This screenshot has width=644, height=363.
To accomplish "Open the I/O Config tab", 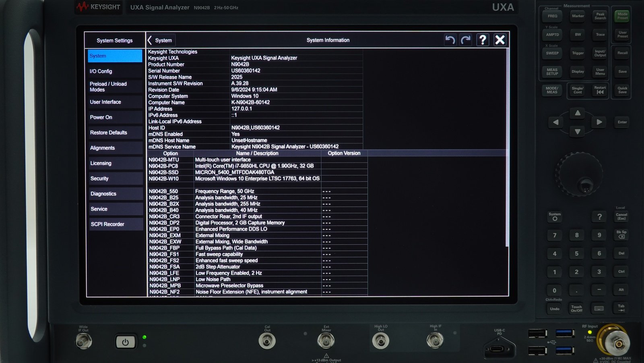I will [115, 71].
